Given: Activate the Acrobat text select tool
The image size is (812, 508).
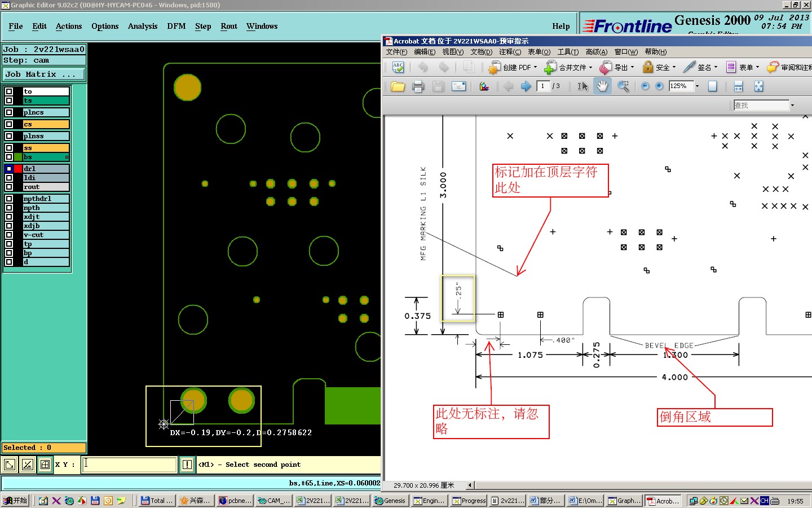Looking at the screenshot, I should 582,86.
